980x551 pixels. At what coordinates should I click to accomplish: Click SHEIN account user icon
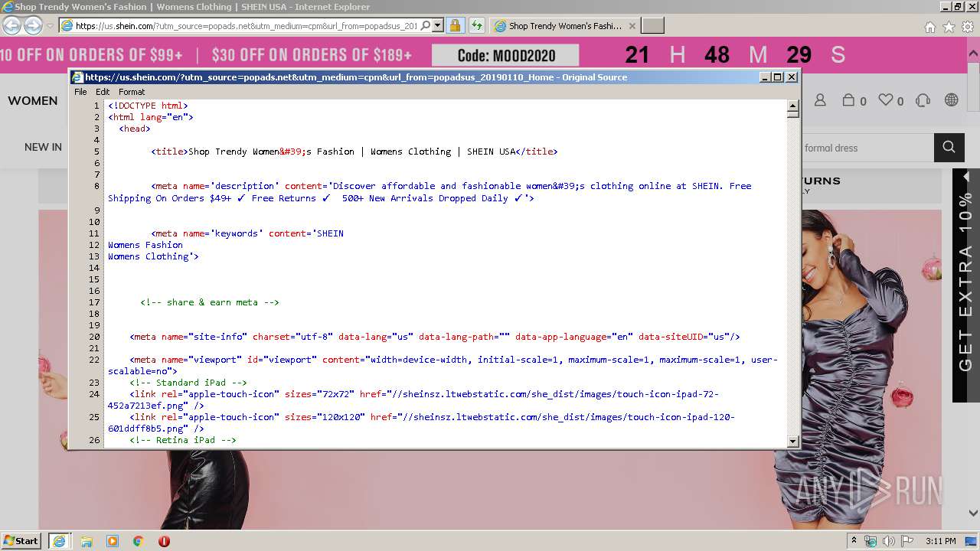tap(820, 100)
